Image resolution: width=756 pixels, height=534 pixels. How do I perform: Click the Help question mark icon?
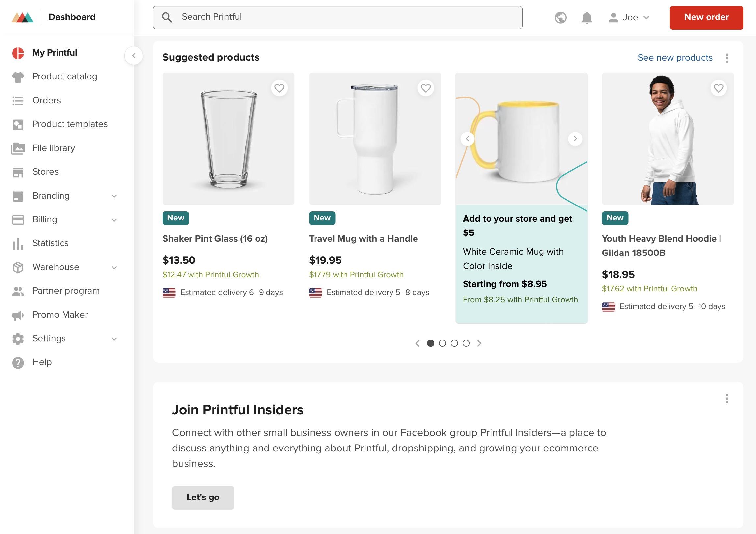pos(18,363)
